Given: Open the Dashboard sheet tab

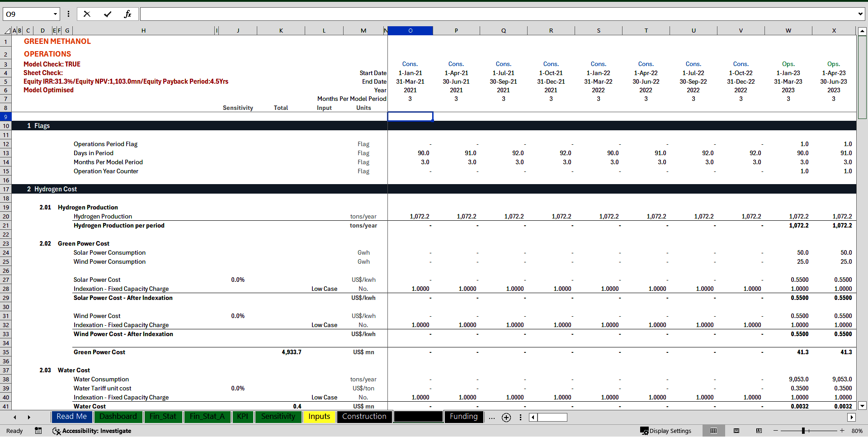Looking at the screenshot, I should [x=118, y=417].
